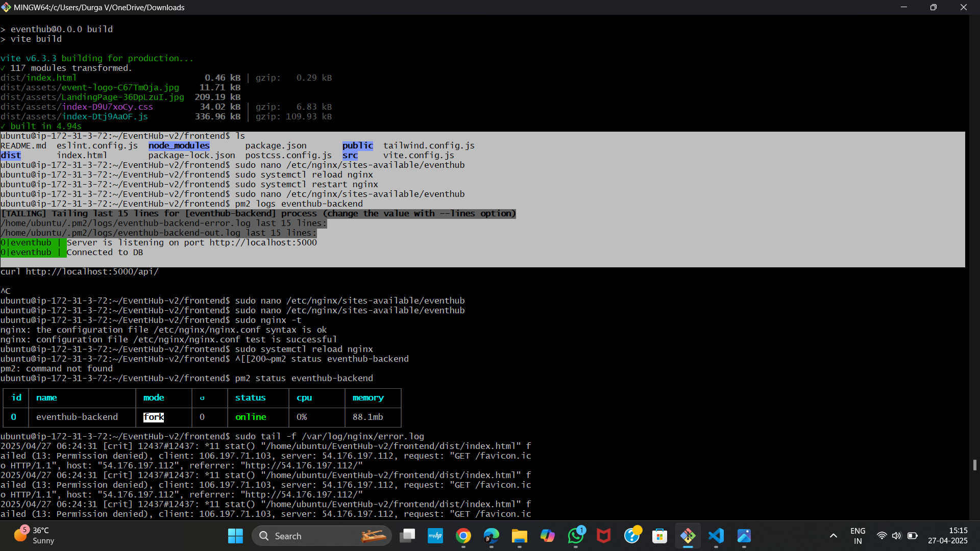Viewport: 980px width, 551px height.
Task: Open the ENG IN language switcher
Action: click(857, 536)
